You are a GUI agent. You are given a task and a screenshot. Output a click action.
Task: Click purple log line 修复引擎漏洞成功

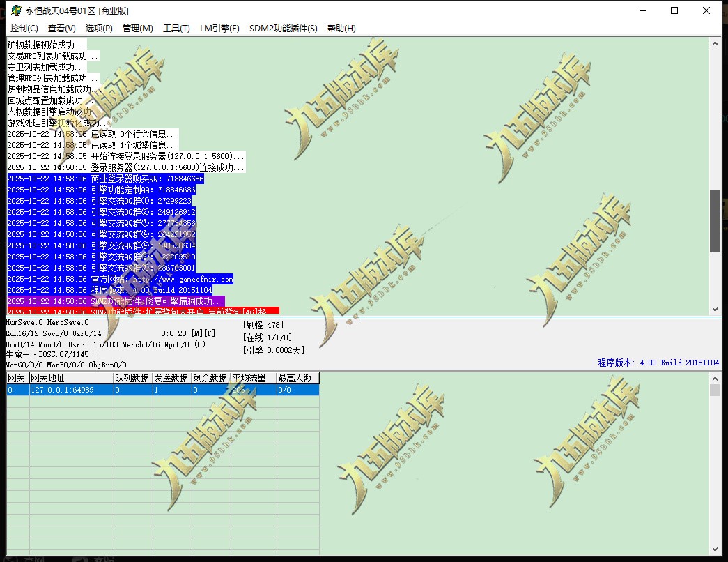click(x=116, y=301)
